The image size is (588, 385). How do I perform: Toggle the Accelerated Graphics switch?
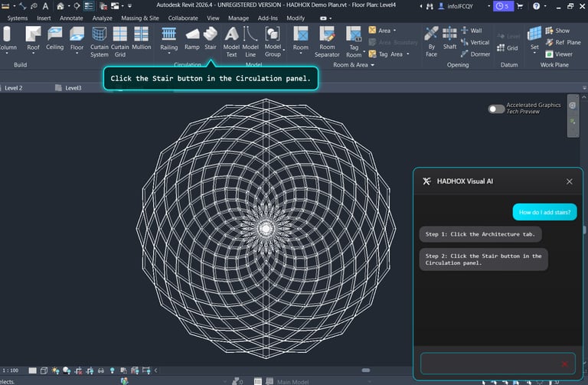coord(496,109)
